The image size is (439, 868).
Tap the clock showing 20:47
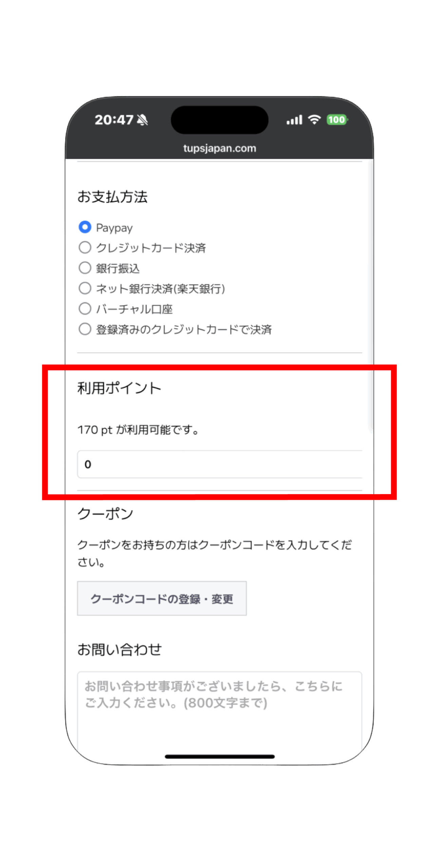[114, 119]
